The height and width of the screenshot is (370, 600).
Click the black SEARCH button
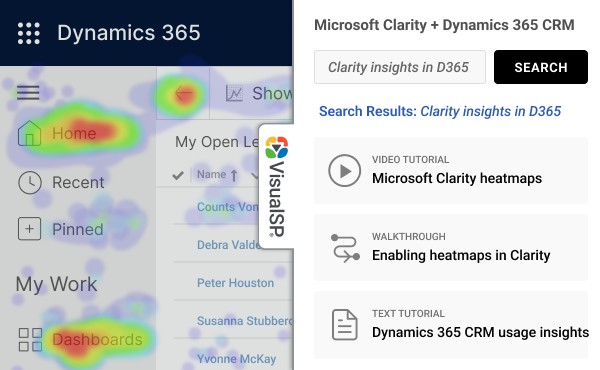click(541, 67)
